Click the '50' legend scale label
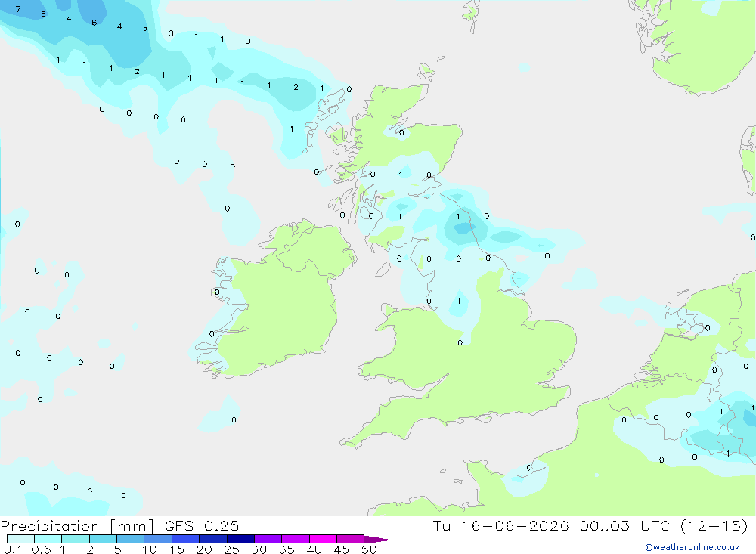 pyautogui.click(x=369, y=549)
